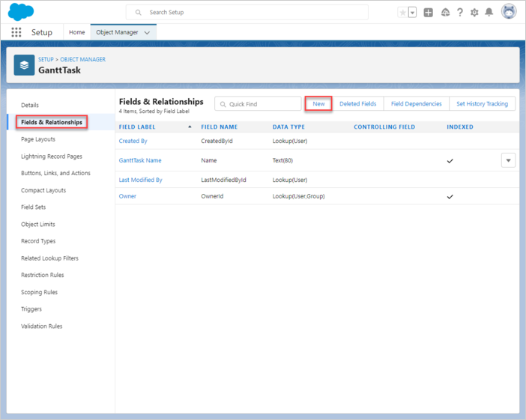The image size is (526, 420).
Task: Open the App Launcher grid icon
Action: tap(16, 33)
